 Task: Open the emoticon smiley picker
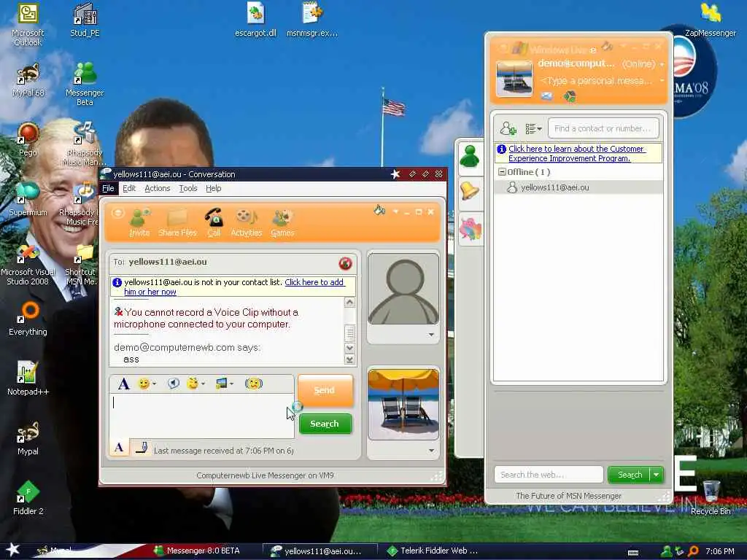point(144,384)
